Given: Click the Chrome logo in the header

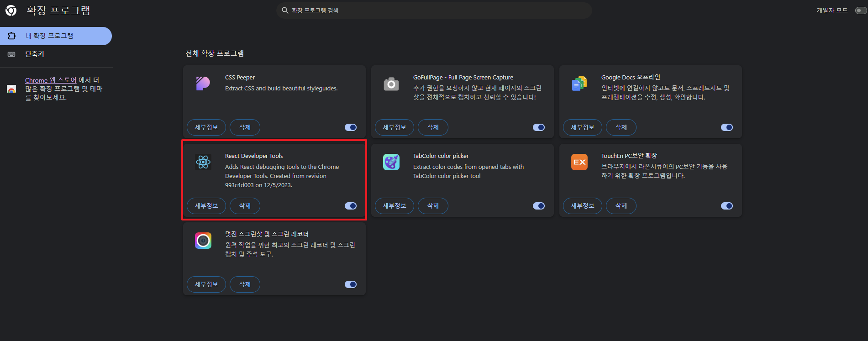Looking at the screenshot, I should (11, 10).
